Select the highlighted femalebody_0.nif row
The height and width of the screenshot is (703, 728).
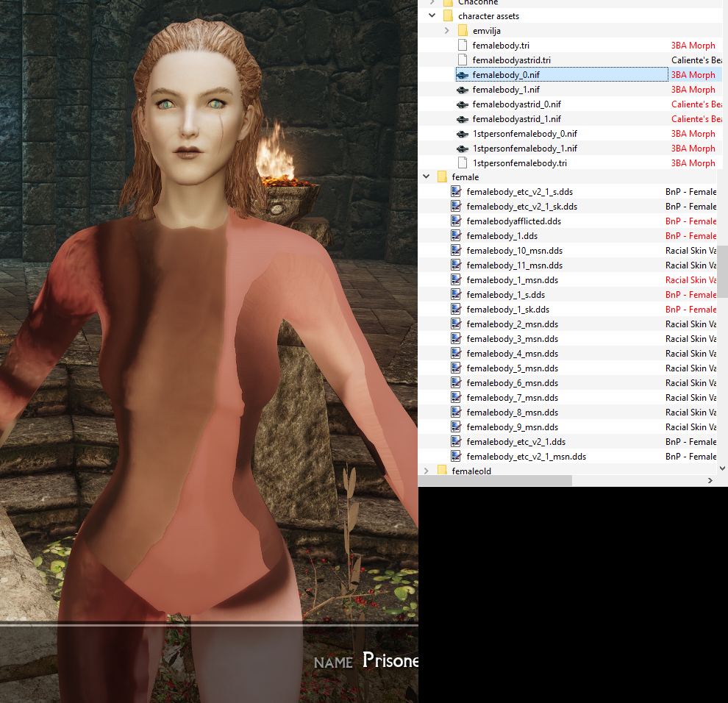pyautogui.click(x=561, y=75)
